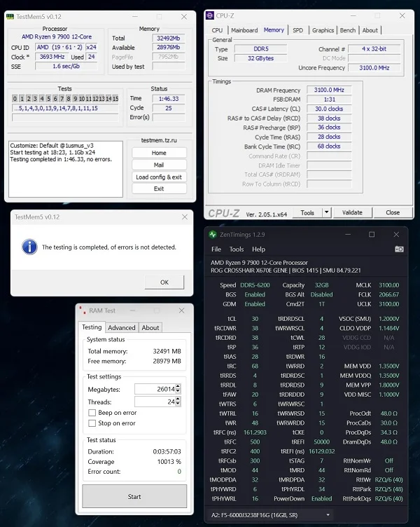This screenshot has height=527, width=420.
Task: Click test number 0 box in TestMem5
Action: point(15,99)
